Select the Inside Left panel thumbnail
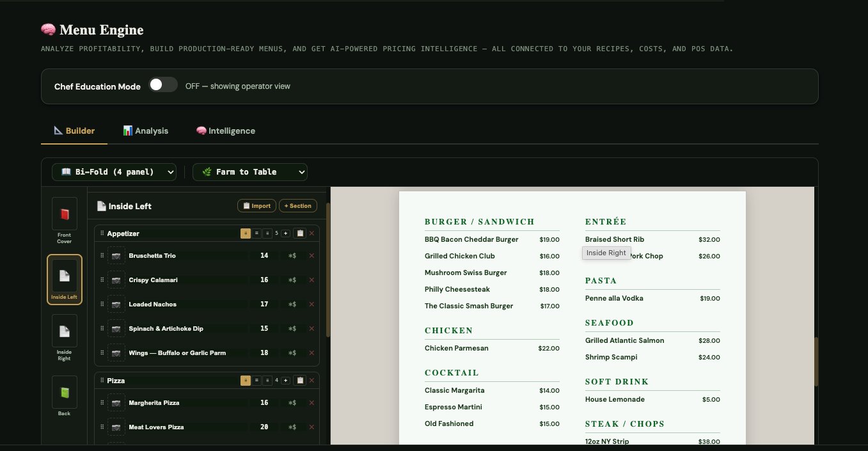 pyautogui.click(x=65, y=279)
